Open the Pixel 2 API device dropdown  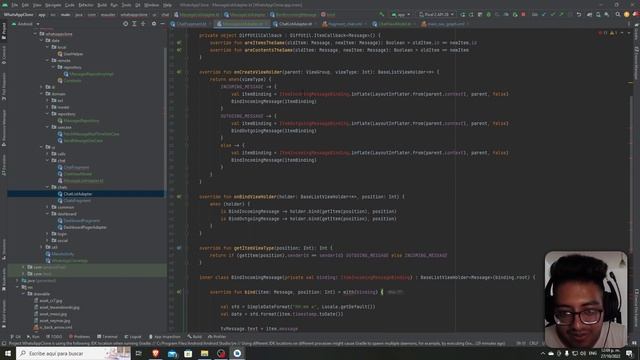(x=436, y=14)
